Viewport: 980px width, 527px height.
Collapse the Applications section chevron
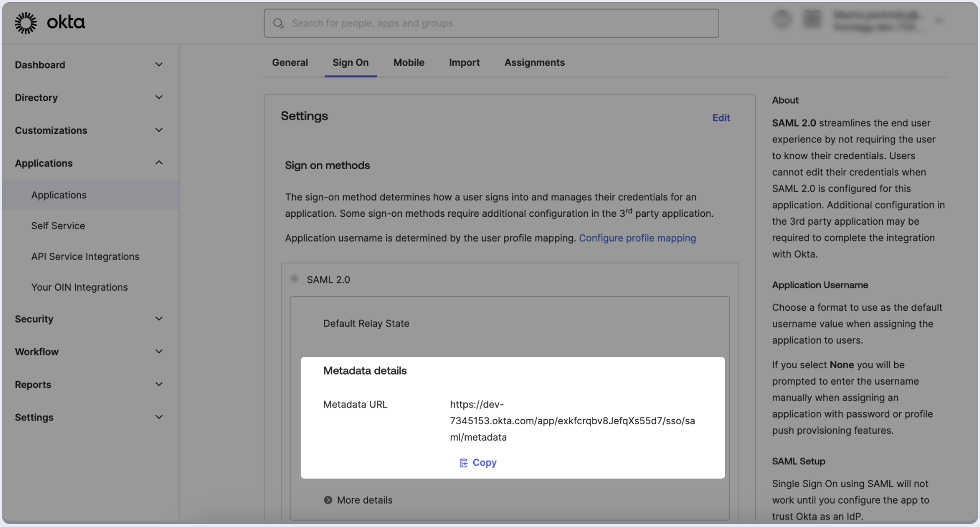click(159, 163)
